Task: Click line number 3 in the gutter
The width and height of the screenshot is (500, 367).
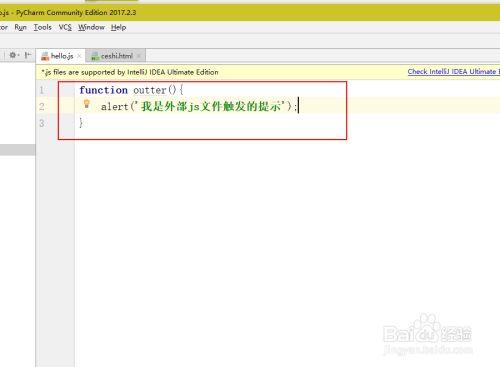Action: click(42, 123)
